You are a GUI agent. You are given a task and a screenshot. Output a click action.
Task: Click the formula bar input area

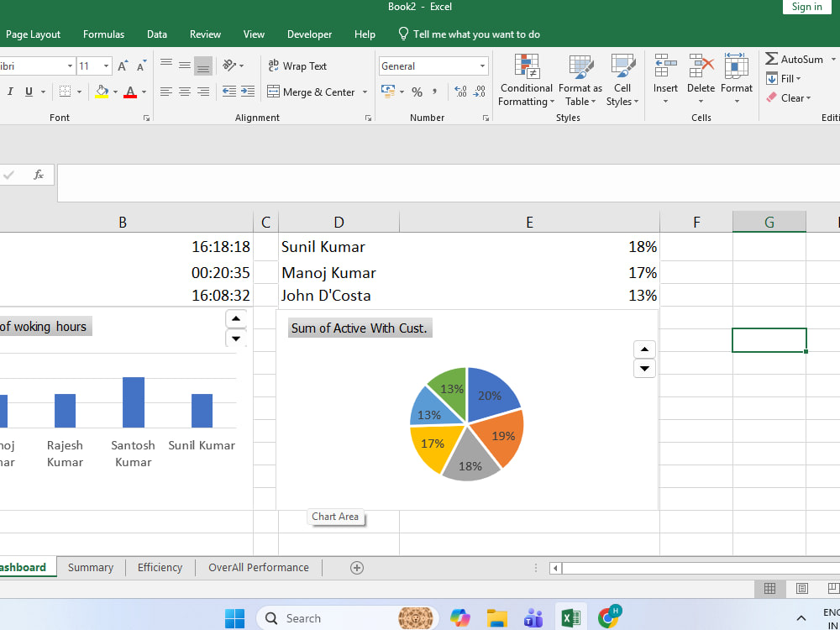(x=449, y=183)
